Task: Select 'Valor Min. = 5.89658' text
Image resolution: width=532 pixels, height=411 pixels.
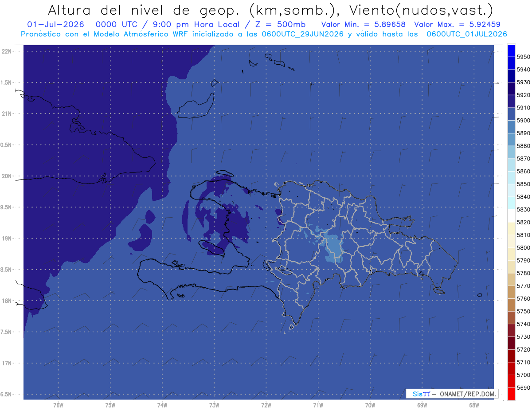Action: 363,24
